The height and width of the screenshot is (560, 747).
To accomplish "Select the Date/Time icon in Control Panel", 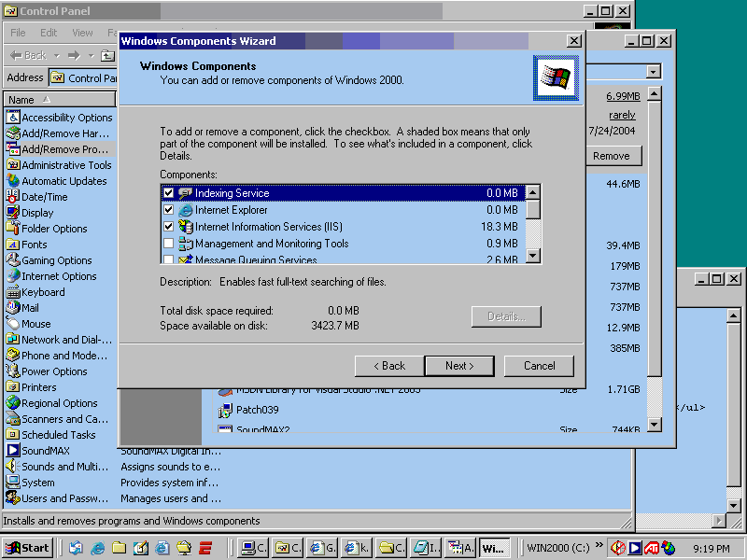I will 13,196.
